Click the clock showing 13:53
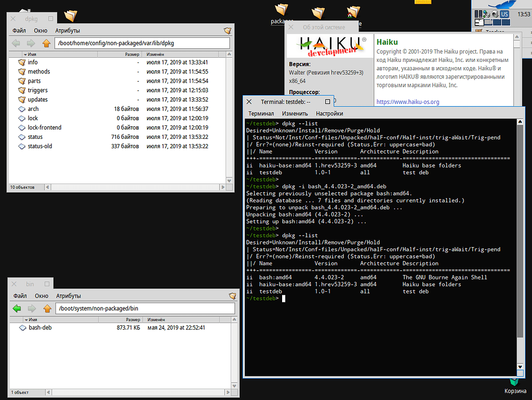 pos(523,13)
